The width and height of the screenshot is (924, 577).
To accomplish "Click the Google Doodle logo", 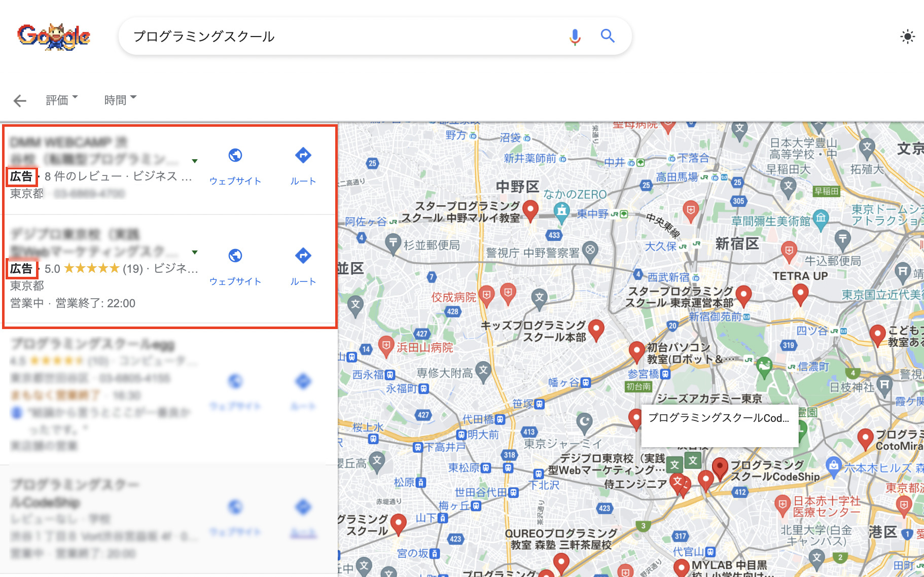I will pyautogui.click(x=54, y=36).
